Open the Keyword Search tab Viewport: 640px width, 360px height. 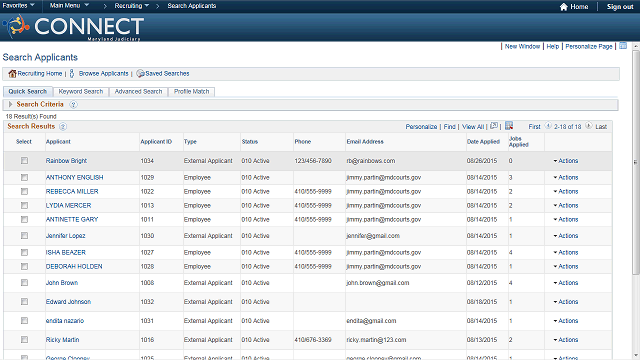coord(81,91)
